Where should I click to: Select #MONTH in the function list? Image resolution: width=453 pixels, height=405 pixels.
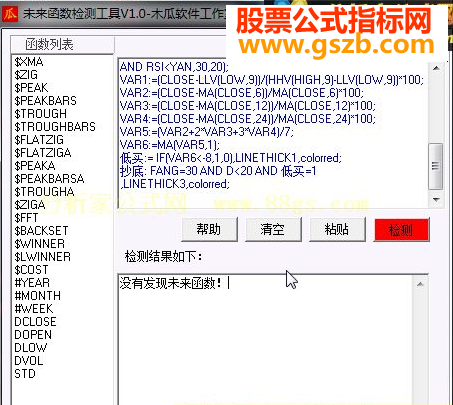[x=38, y=296]
